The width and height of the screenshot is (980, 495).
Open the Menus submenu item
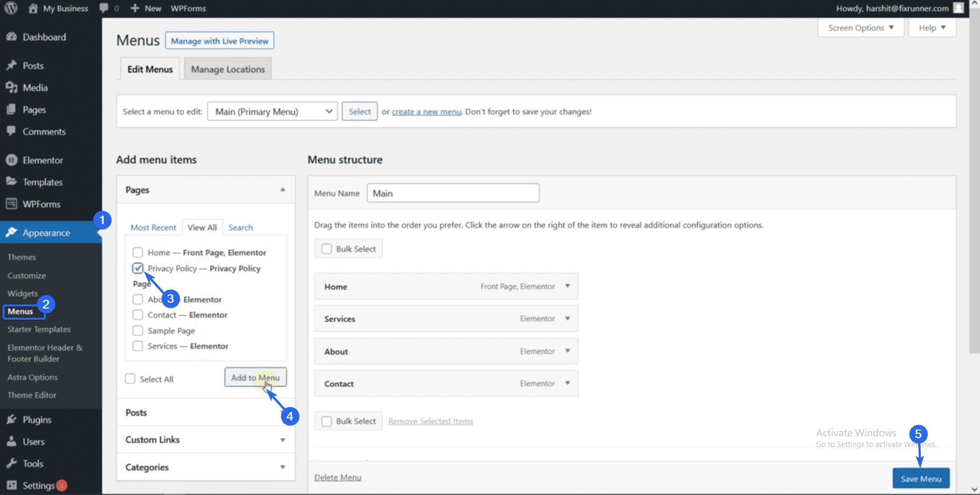(20, 311)
